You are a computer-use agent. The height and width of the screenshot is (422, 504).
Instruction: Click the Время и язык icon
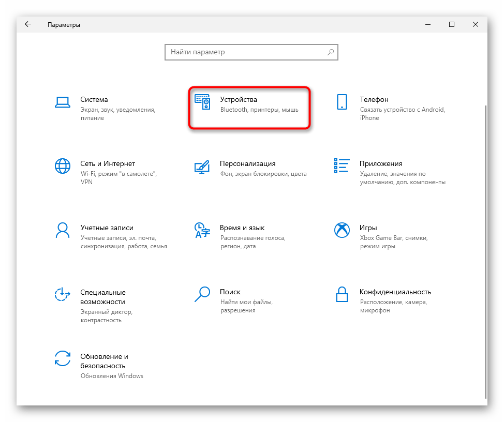tap(202, 230)
